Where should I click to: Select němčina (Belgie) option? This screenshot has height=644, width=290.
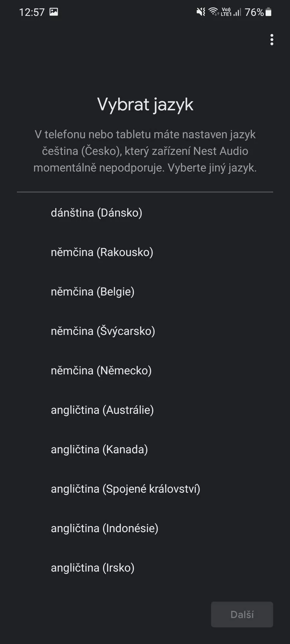coord(145,291)
